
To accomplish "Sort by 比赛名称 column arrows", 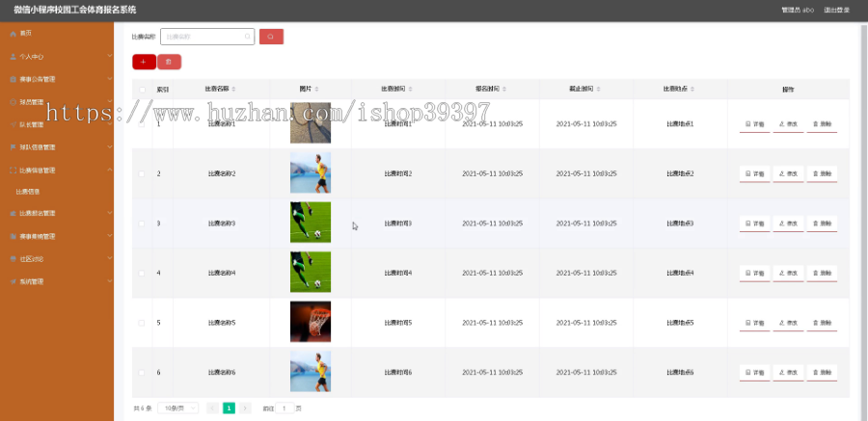I will point(233,89).
